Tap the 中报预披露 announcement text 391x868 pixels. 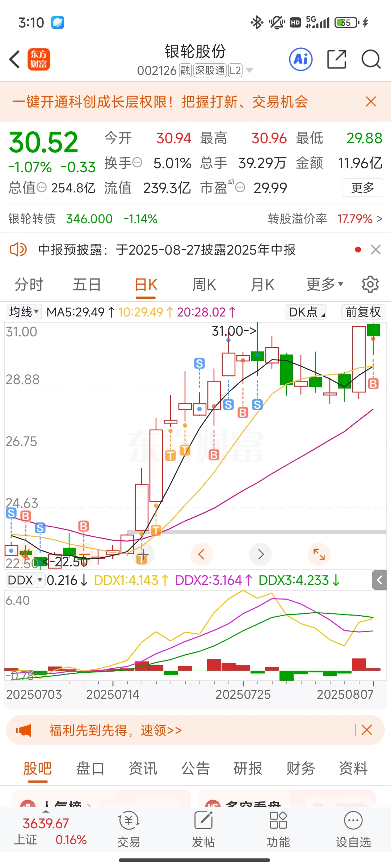click(167, 250)
